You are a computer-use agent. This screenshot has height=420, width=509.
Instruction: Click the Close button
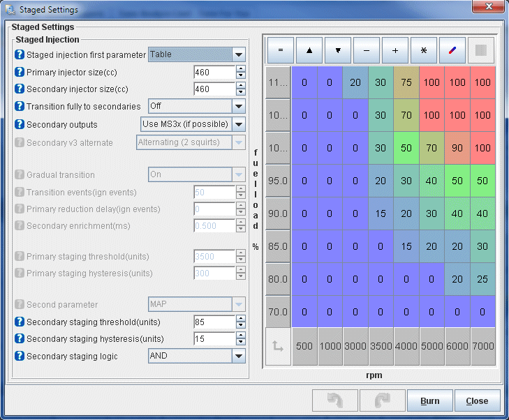tap(477, 400)
